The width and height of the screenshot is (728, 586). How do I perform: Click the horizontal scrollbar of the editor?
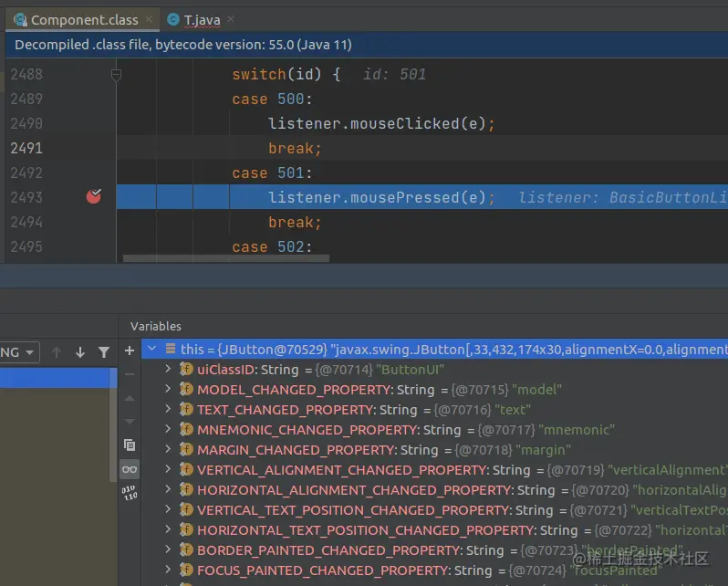pyautogui.click(x=226, y=258)
